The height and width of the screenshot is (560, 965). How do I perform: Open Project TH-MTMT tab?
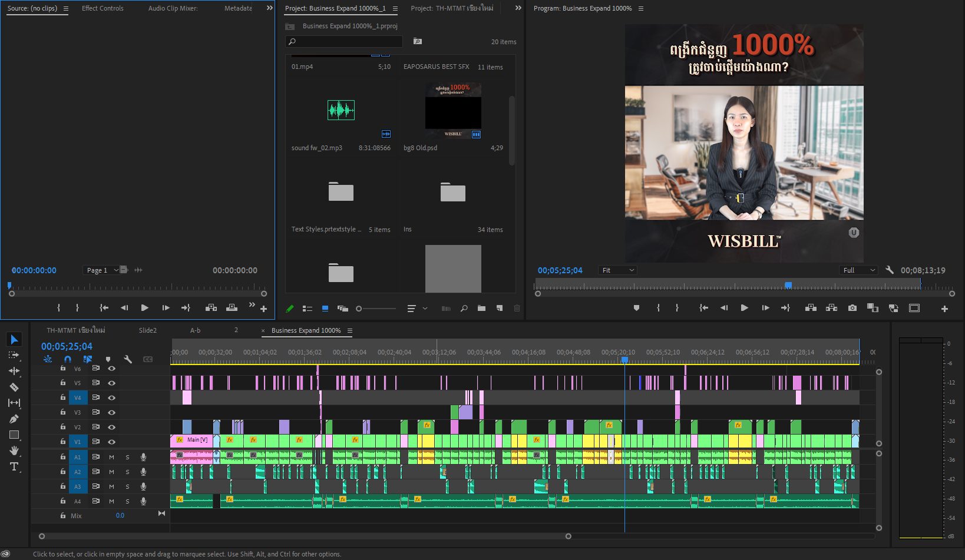452,8
